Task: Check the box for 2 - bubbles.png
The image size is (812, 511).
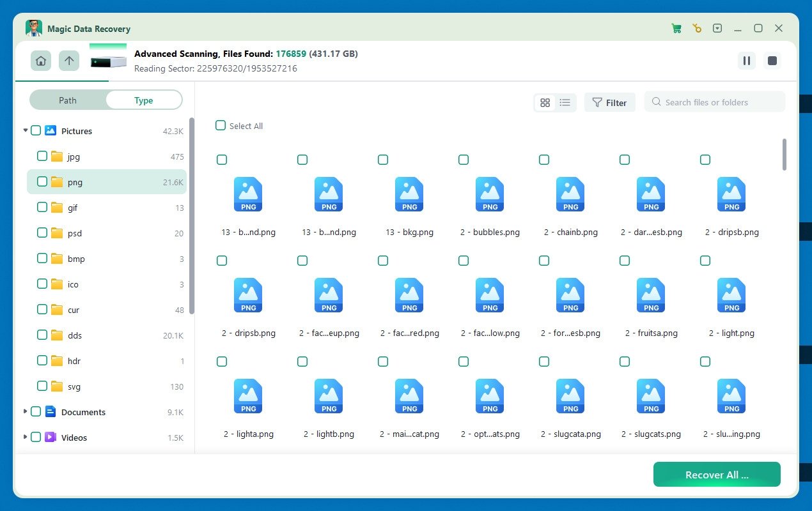Action: click(x=464, y=160)
